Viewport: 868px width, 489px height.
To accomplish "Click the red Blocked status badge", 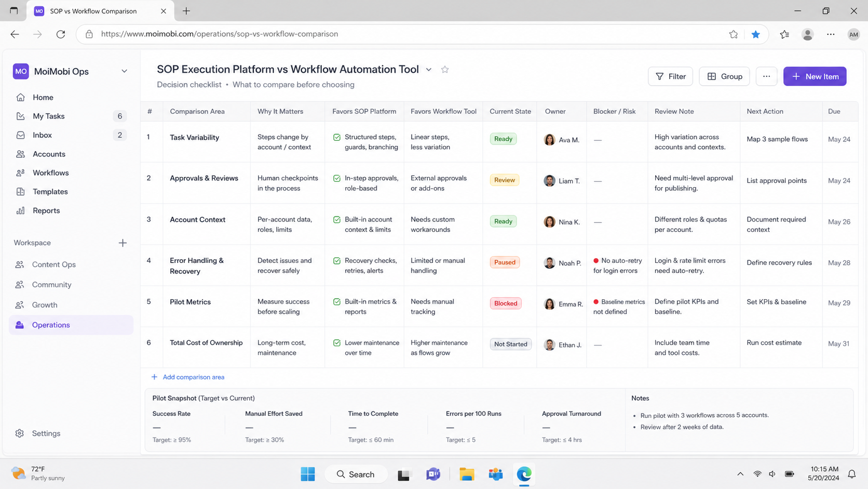I will (506, 303).
